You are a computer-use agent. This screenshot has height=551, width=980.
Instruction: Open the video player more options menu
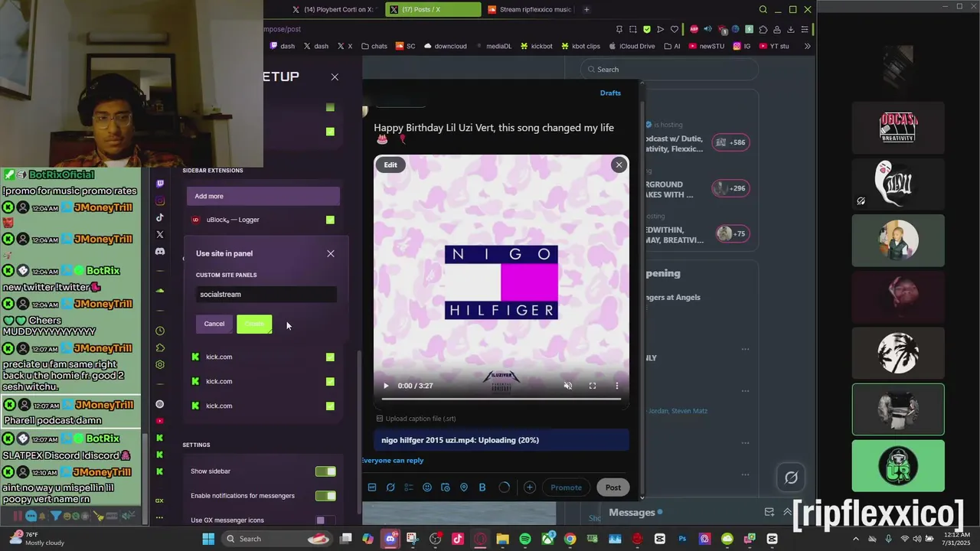pyautogui.click(x=616, y=386)
